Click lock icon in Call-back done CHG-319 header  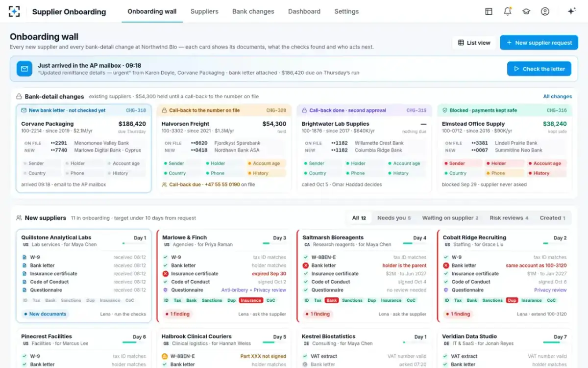click(x=305, y=110)
